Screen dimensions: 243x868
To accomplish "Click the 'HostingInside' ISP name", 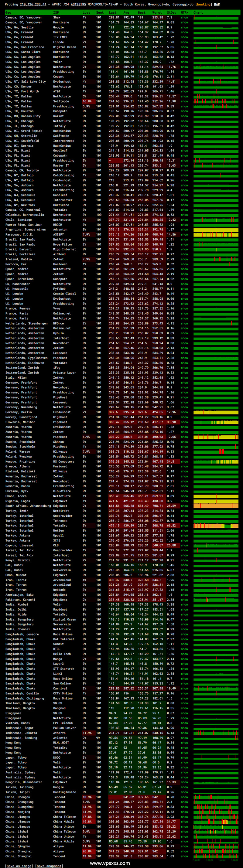I will point(64,792).
